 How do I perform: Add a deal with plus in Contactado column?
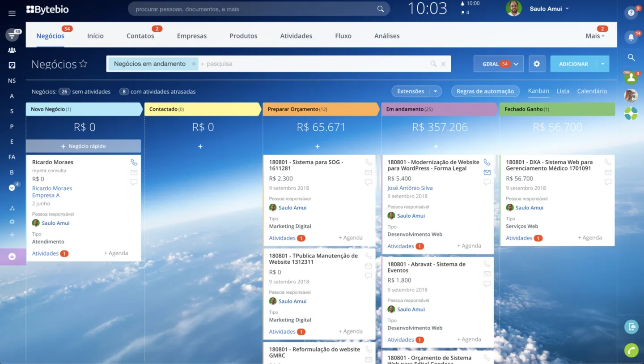click(x=200, y=146)
